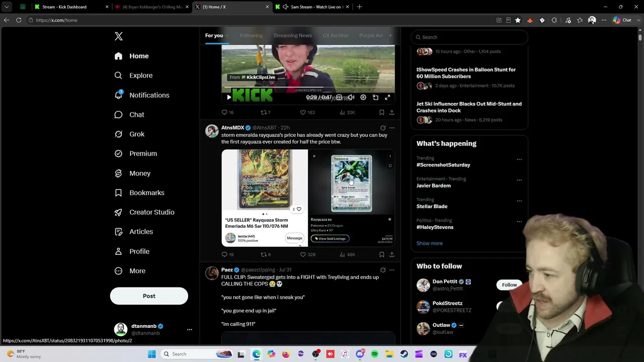Viewport: 644px width, 362px height.
Task: Switch to the Following tab
Action: pyautogui.click(x=251, y=36)
